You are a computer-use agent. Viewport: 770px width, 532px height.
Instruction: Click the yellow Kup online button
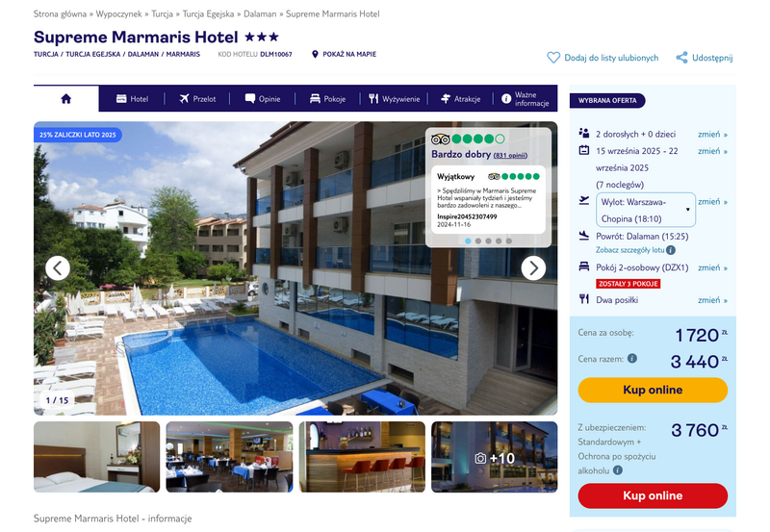click(653, 390)
